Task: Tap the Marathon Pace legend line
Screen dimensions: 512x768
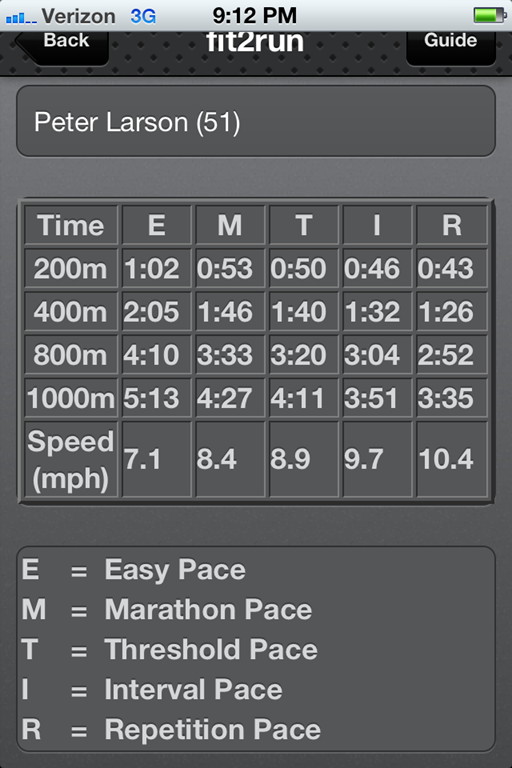Action: pos(167,610)
